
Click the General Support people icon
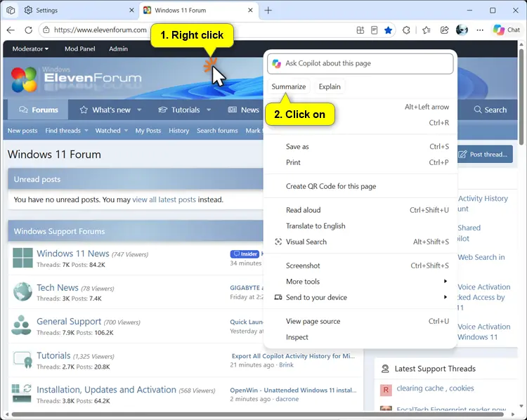point(21,325)
